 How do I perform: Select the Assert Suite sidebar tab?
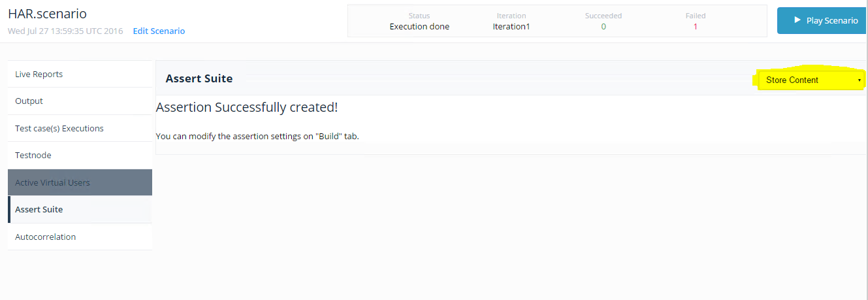80,210
